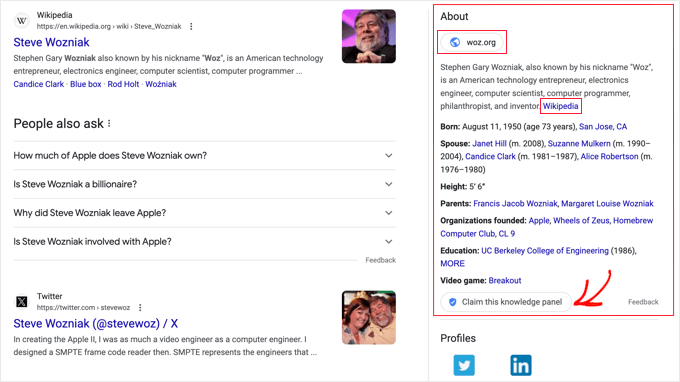Expand "Why did Steve Wozniak leave Apple?" question

[205, 212]
